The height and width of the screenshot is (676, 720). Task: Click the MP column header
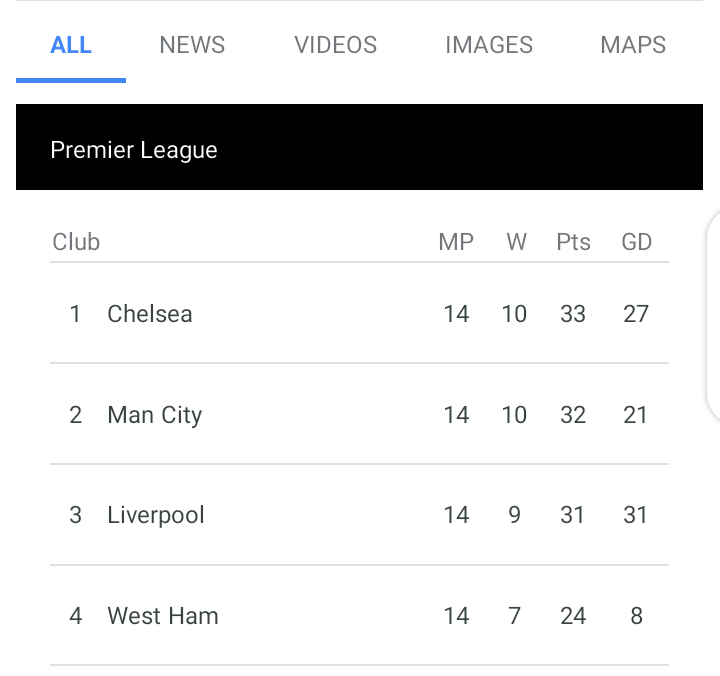(456, 242)
